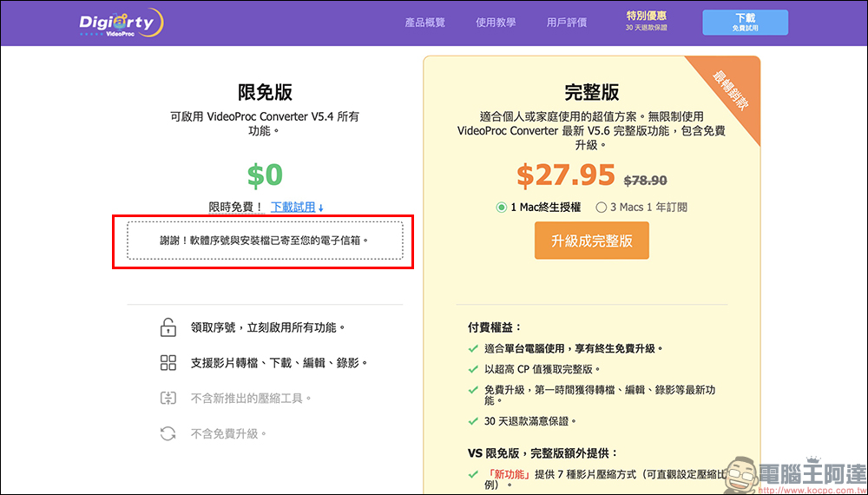This screenshot has width=868, height=495.
Task: Click the $27.95 price text
Action: pos(566,175)
